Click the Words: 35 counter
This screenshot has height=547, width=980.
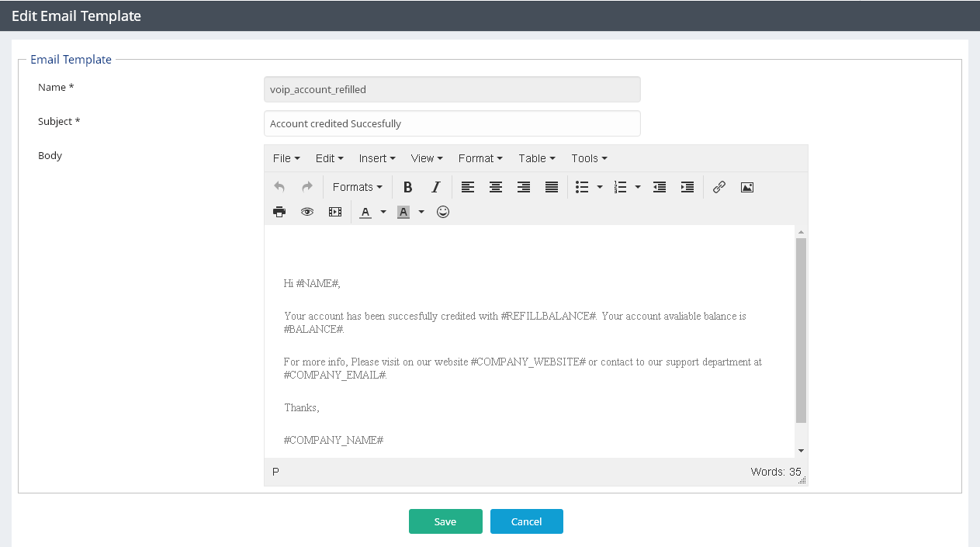coord(776,472)
